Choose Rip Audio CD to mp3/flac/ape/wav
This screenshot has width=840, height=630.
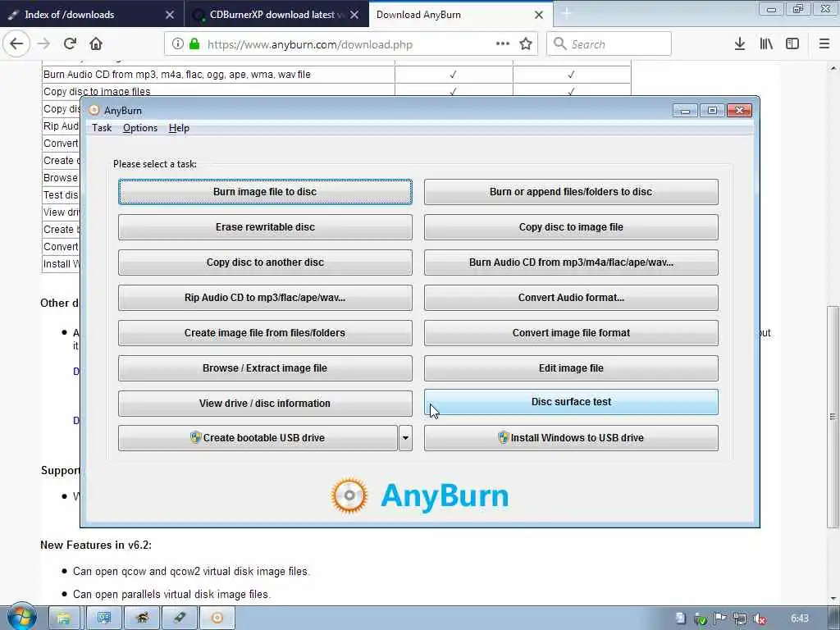[x=265, y=298]
